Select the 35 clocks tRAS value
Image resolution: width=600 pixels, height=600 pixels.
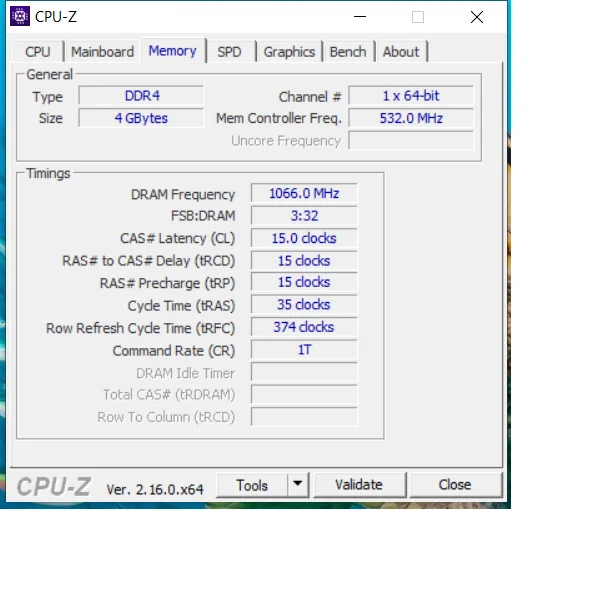pos(304,305)
